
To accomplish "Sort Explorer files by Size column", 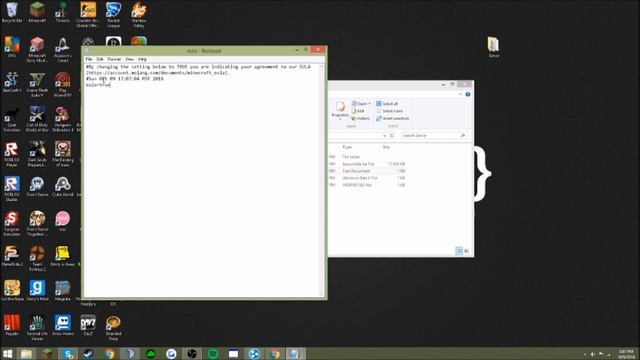I will click(386, 147).
